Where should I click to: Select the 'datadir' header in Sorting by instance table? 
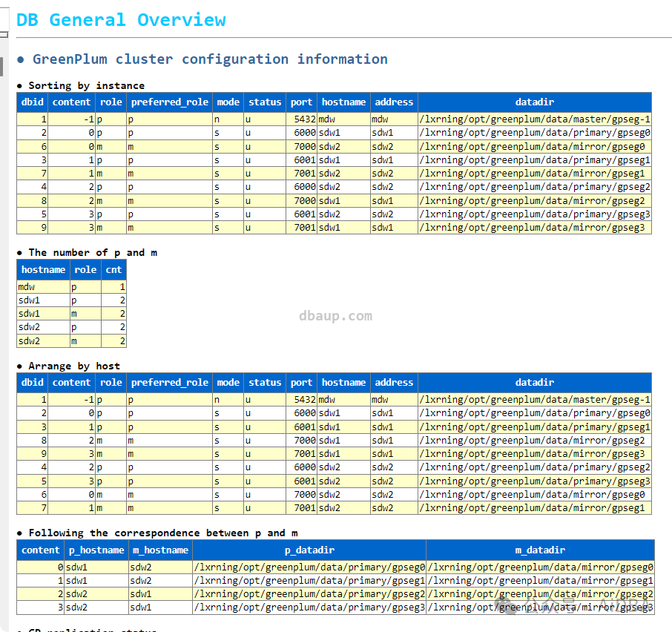coord(535,102)
